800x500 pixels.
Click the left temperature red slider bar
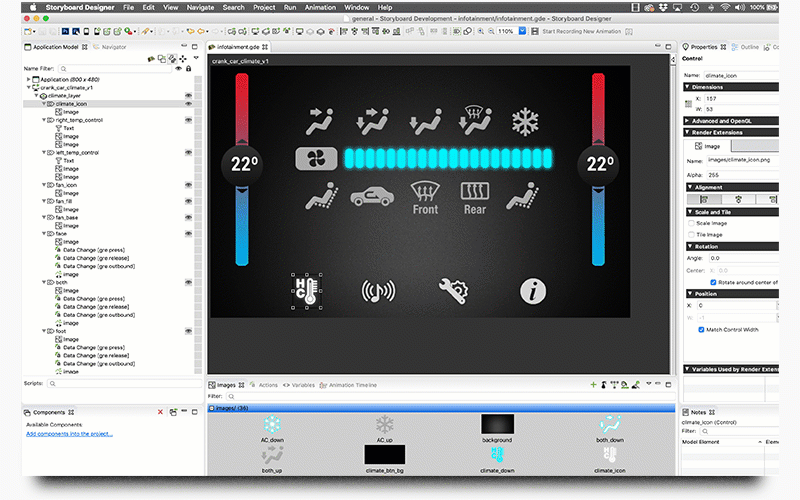coord(242,109)
